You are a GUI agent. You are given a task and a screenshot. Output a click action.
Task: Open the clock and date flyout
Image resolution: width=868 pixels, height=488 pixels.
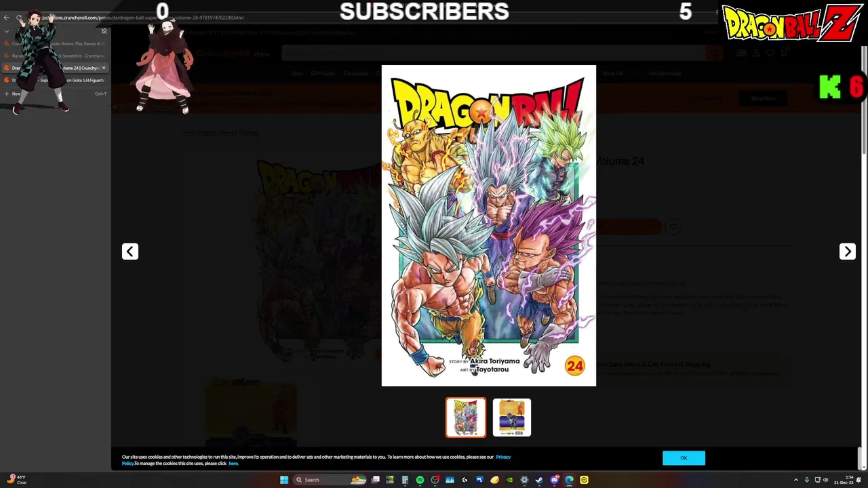(844, 480)
